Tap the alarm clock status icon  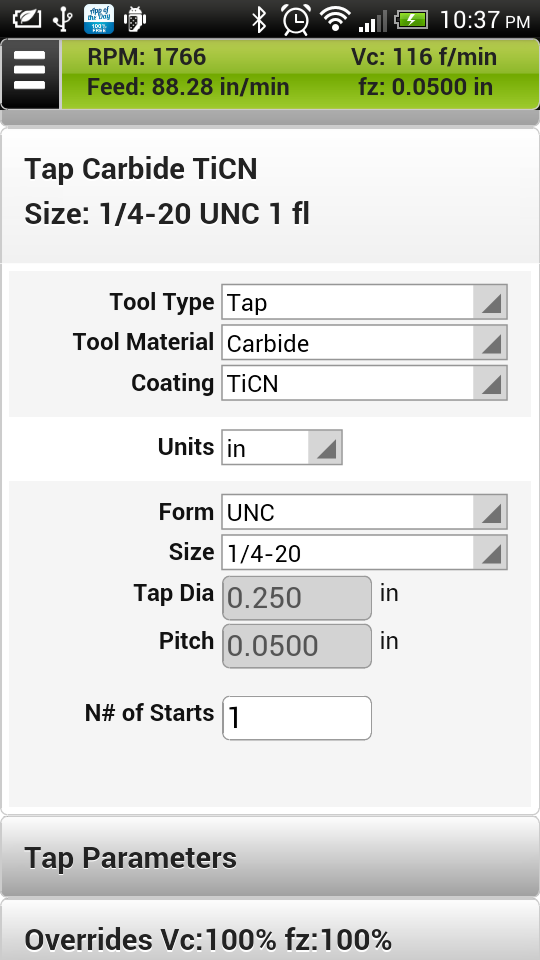pyautogui.click(x=296, y=20)
